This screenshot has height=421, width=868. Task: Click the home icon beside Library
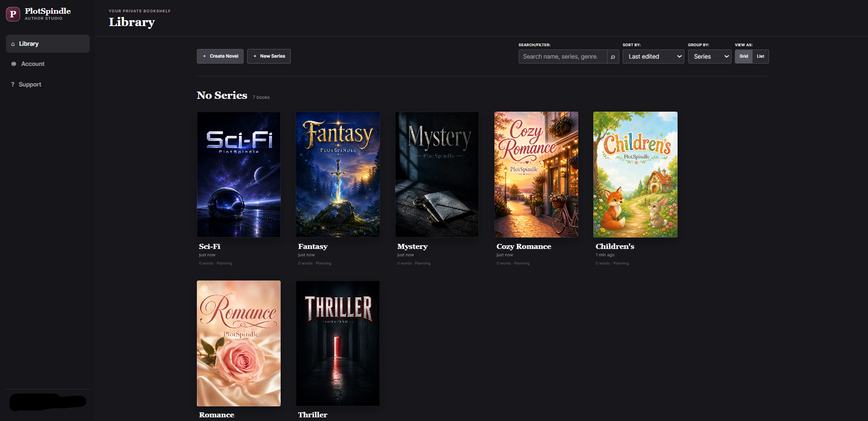coord(13,44)
